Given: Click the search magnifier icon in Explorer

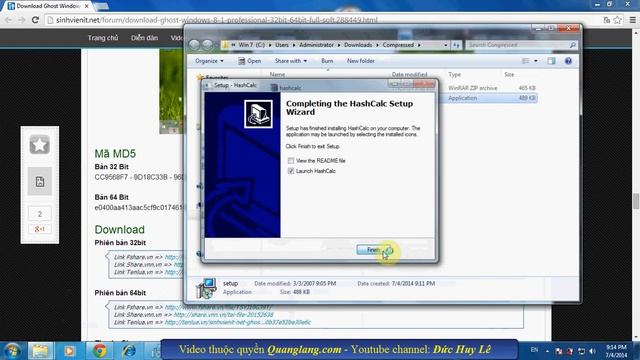Looking at the screenshot, I should (x=573, y=45).
